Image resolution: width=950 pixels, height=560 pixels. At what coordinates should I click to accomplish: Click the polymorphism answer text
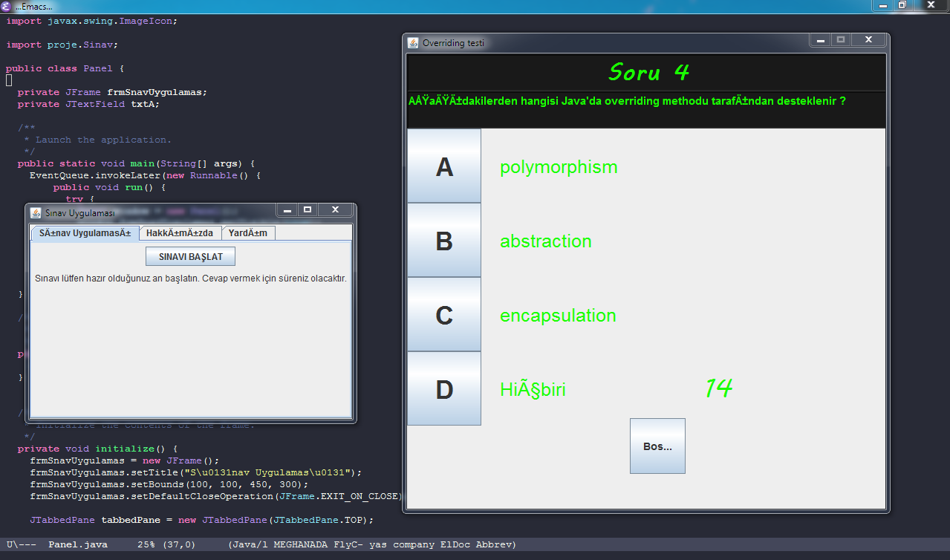(559, 167)
